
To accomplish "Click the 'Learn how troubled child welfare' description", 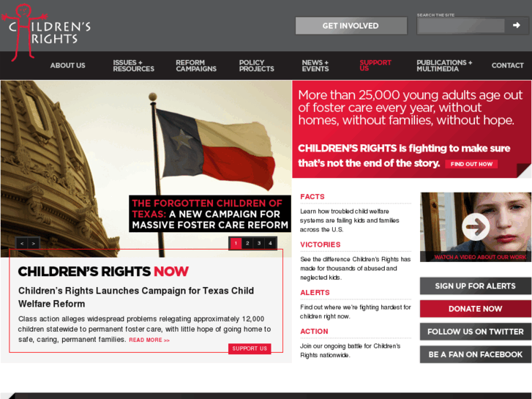I will 350,220.
